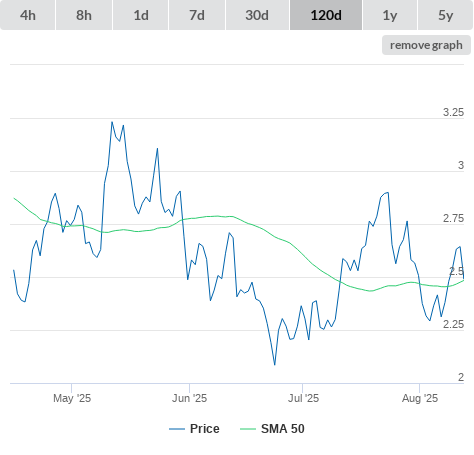Screen dimensions: 474x455
Task: Choose the 1d time range tab
Action: 141,15
